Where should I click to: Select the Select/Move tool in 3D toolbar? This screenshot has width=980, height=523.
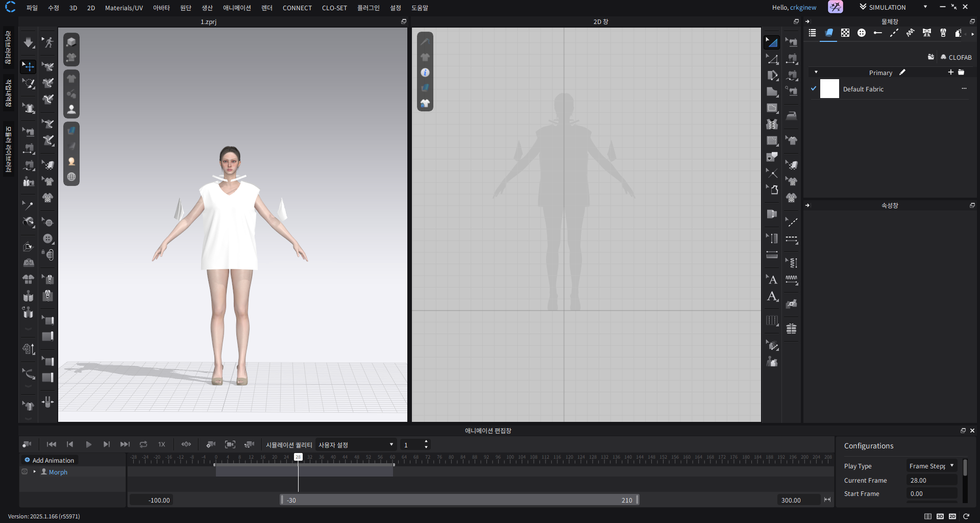(29, 67)
